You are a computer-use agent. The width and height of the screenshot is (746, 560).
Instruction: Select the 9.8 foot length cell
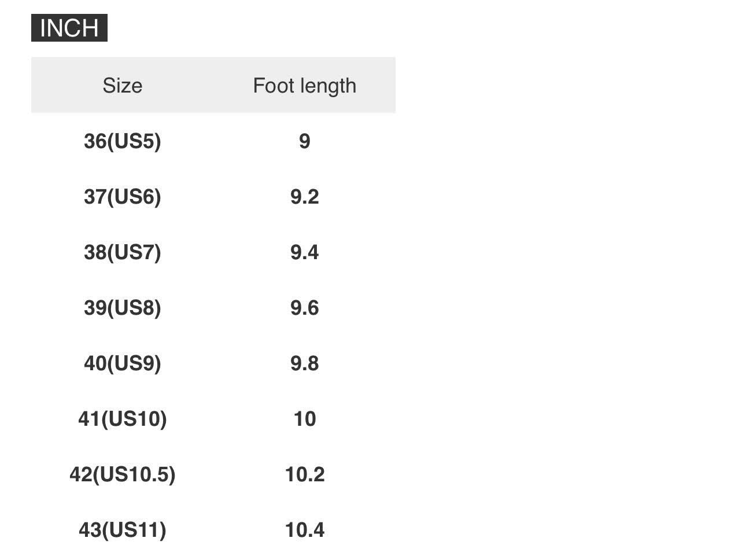click(x=304, y=363)
